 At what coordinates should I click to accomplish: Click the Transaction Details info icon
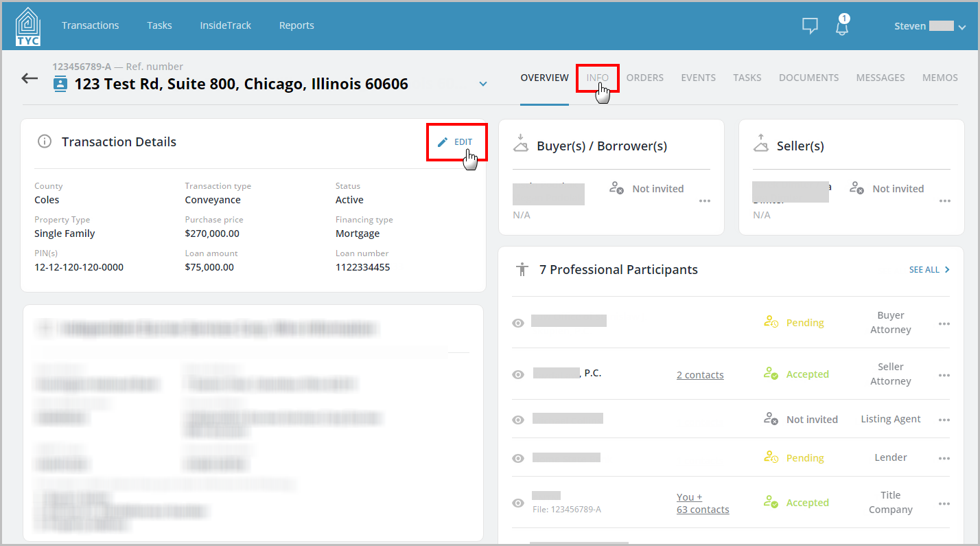tap(44, 141)
